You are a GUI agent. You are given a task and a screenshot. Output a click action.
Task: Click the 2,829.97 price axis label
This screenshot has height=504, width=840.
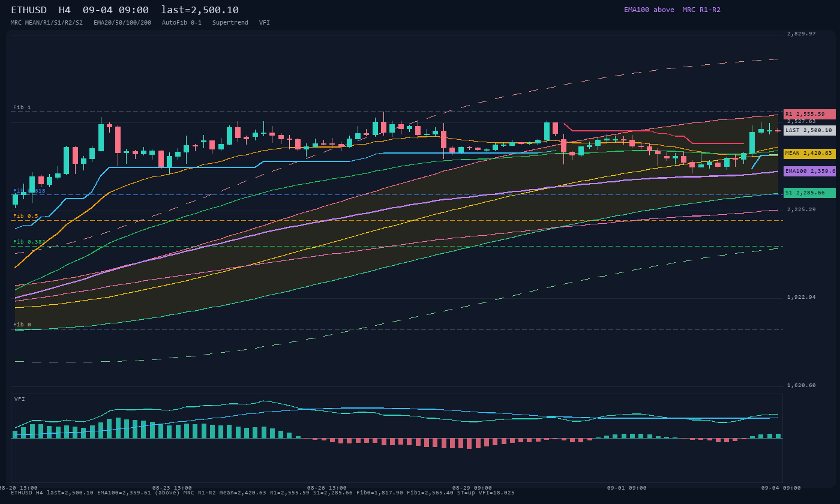pos(802,34)
